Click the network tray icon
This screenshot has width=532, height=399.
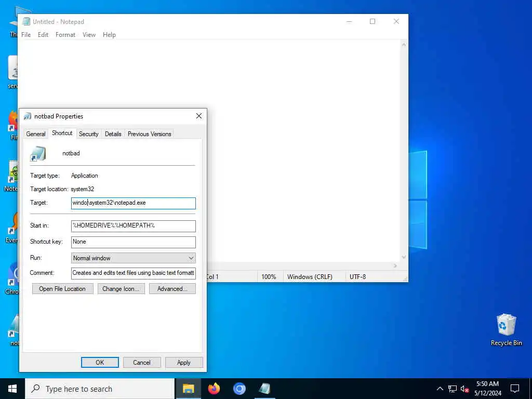point(453,389)
